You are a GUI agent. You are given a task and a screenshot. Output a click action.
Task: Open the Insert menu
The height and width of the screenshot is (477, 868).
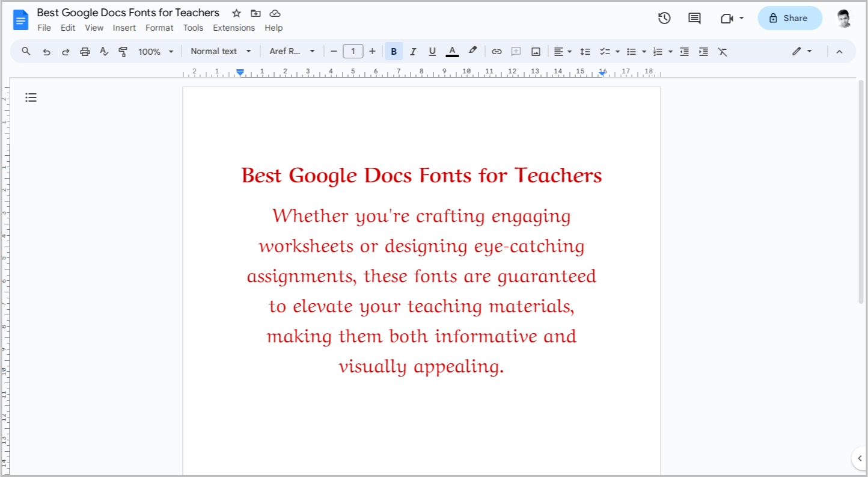pos(124,28)
